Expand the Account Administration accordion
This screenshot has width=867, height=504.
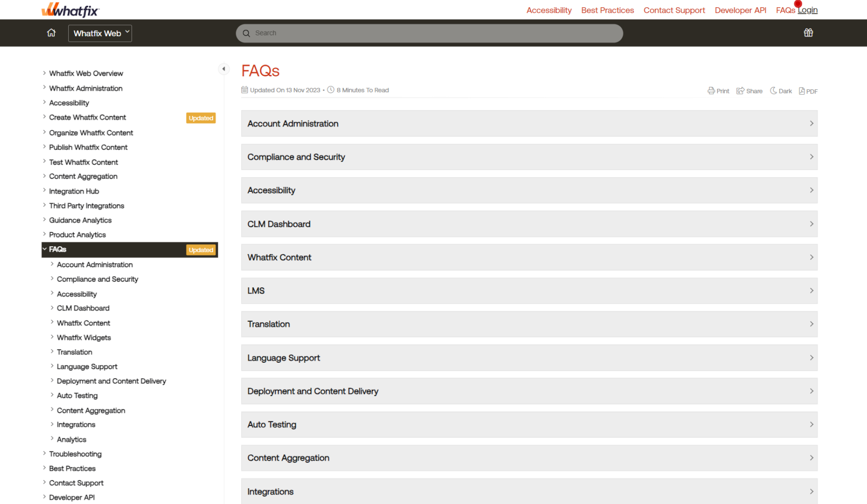pos(529,124)
